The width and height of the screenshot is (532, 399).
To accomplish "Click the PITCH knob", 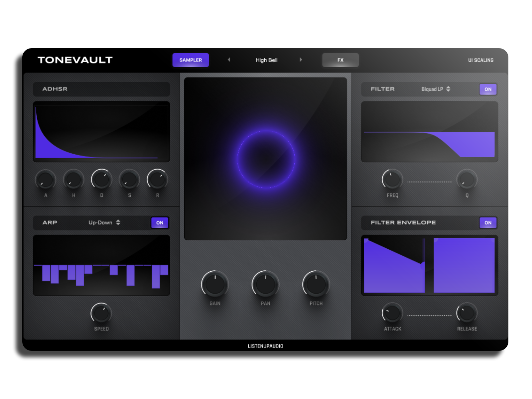I will [316, 285].
